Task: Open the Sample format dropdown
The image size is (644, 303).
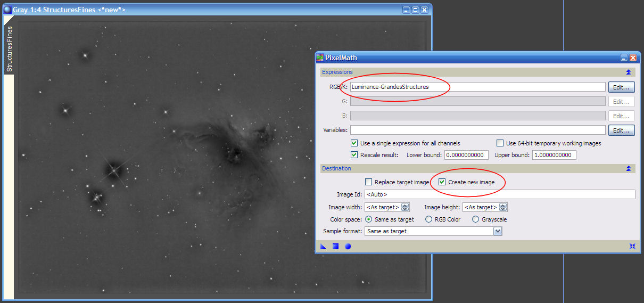Action: [x=498, y=231]
